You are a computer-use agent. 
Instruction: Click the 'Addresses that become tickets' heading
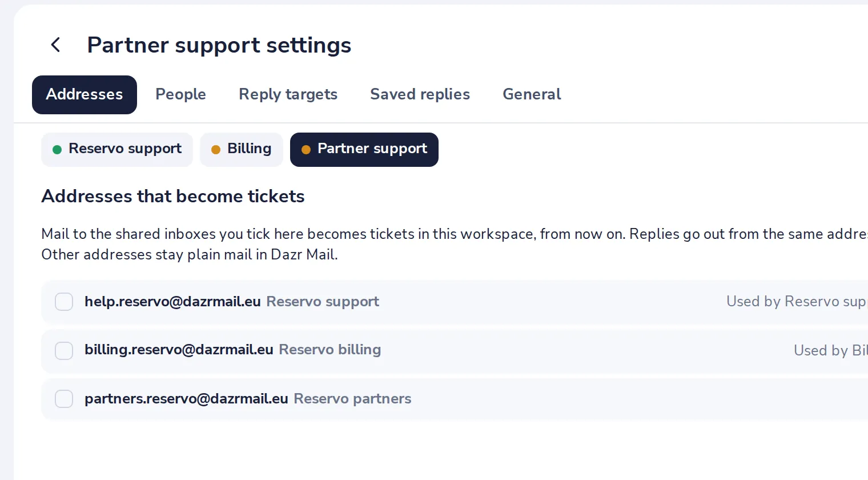[x=173, y=197]
